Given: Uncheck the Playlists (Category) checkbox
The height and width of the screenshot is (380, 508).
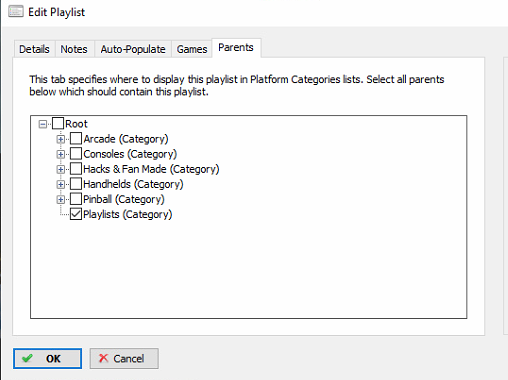Looking at the screenshot, I should 76,214.
